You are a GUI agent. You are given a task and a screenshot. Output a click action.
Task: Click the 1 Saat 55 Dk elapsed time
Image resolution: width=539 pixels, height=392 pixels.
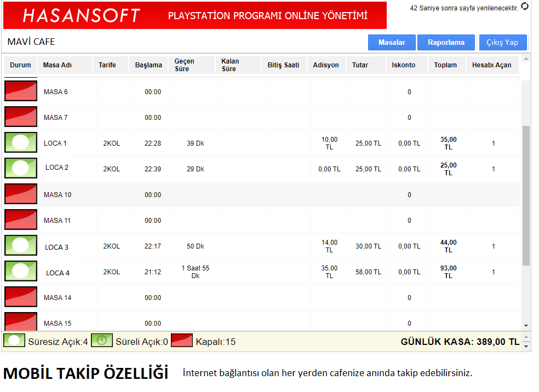point(195,272)
